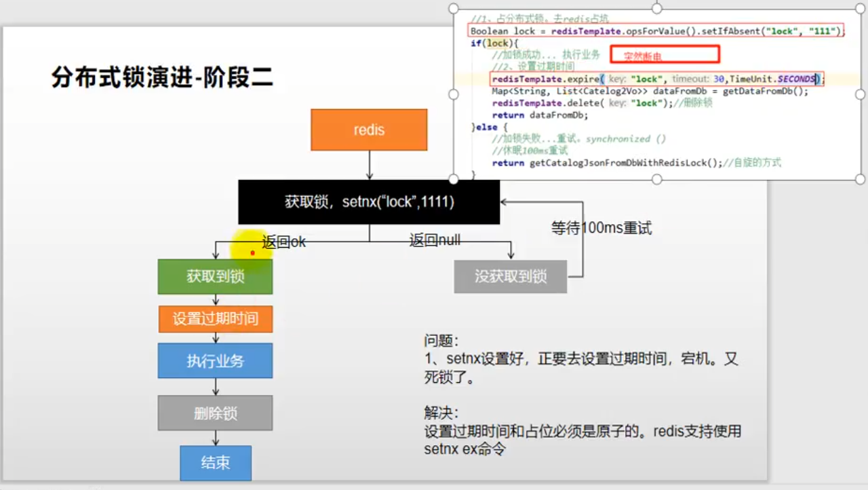The image size is (868, 490).
Task: Click the 返回null branch label
Action: [434, 240]
